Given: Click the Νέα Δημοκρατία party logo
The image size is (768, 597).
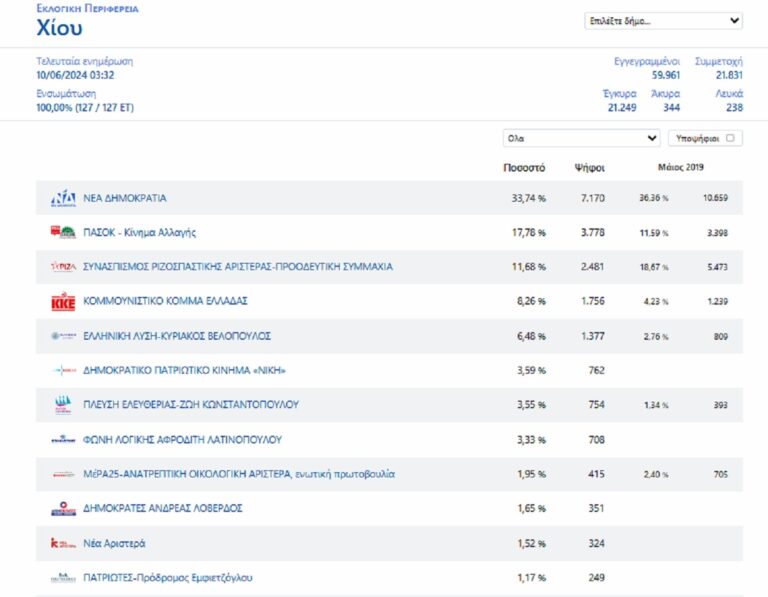Looking at the screenshot, I should pos(63,198).
